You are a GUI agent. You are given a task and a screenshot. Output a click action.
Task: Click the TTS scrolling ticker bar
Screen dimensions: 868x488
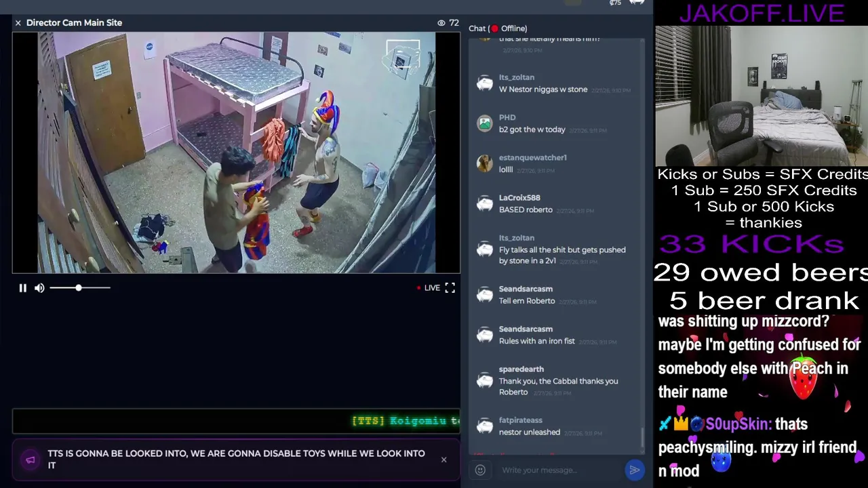[236, 421]
